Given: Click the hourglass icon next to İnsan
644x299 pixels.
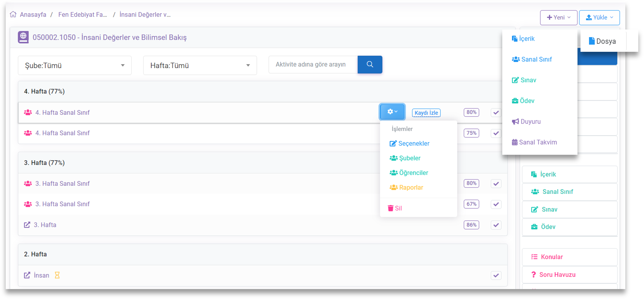Looking at the screenshot, I should pyautogui.click(x=57, y=275).
